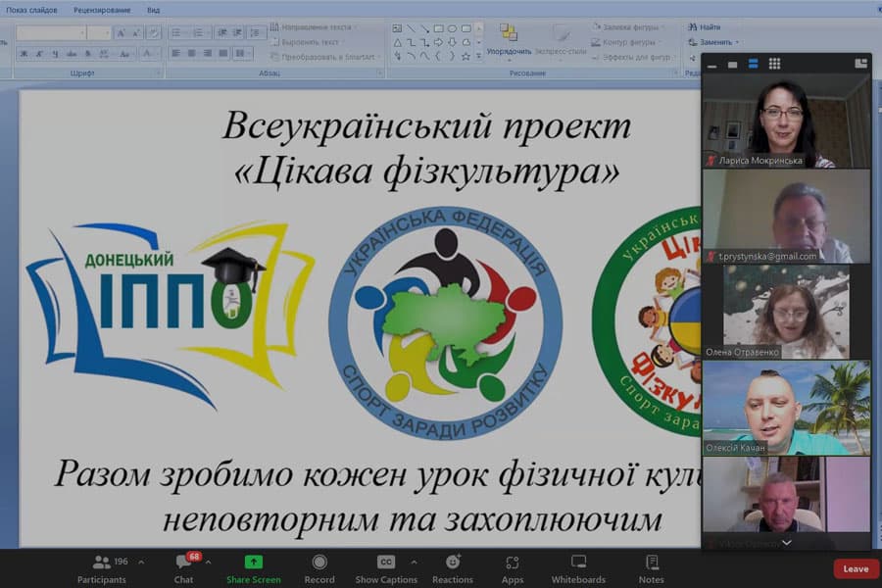Switch to the Рецензирование ribbon tab
882x588 pixels.
coord(103,8)
